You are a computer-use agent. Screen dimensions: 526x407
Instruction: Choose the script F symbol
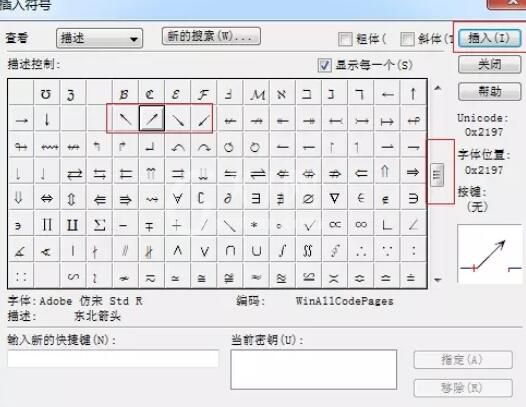[203, 94]
